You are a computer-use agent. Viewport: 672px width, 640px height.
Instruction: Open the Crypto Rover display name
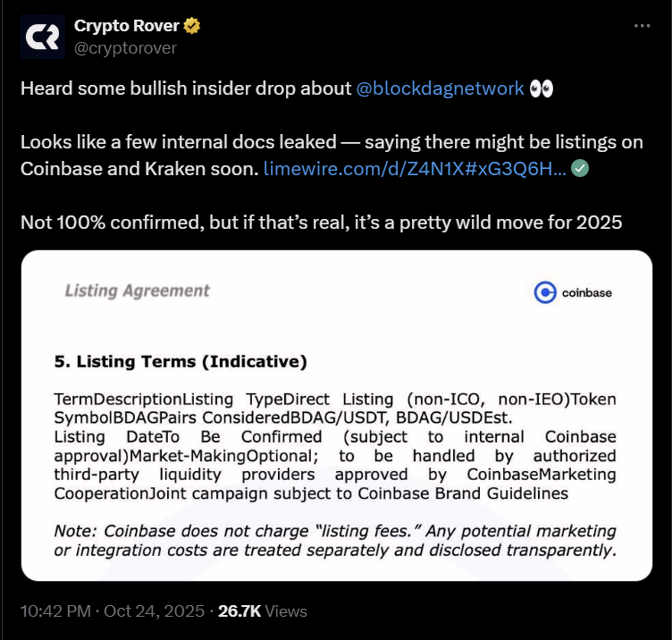click(125, 26)
